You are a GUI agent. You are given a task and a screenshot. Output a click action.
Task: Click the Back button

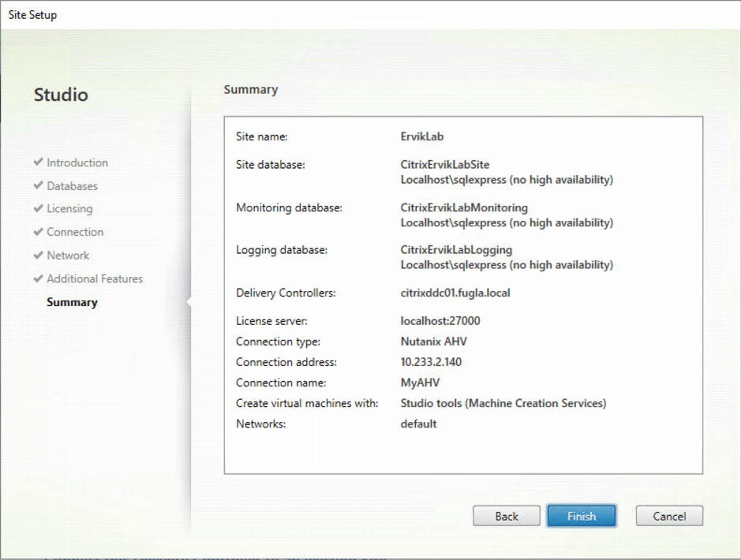click(506, 516)
